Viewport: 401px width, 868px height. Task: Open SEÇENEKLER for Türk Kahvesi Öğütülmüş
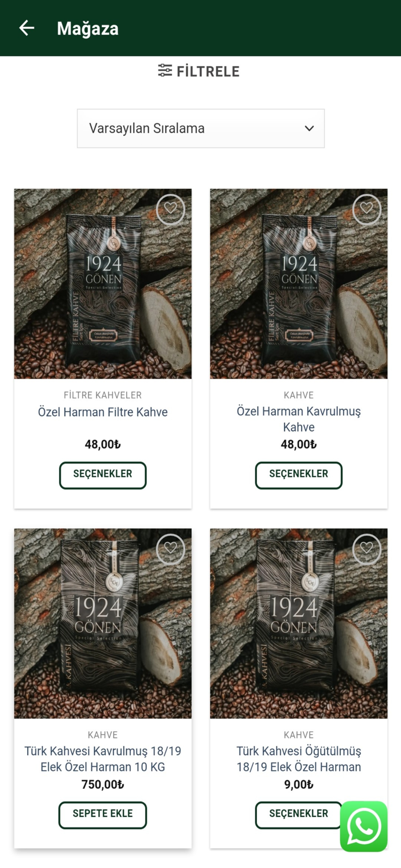[299, 815]
